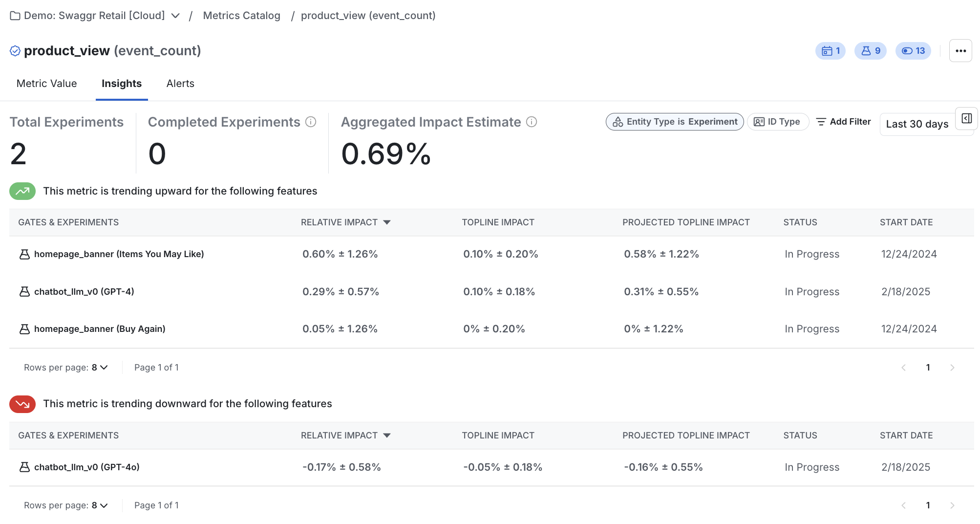Open the experiments flask badge showing 9
Image resolution: width=980 pixels, height=524 pixels.
coord(870,50)
